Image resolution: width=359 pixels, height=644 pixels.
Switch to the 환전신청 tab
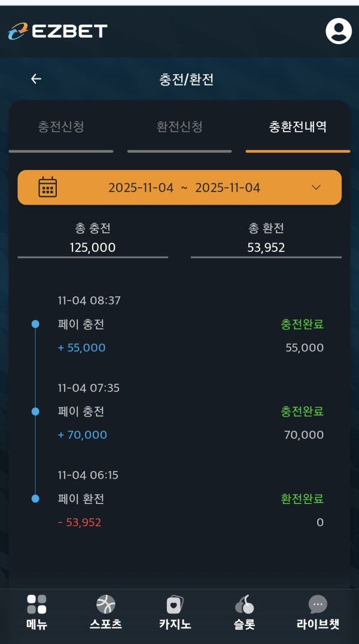(180, 127)
